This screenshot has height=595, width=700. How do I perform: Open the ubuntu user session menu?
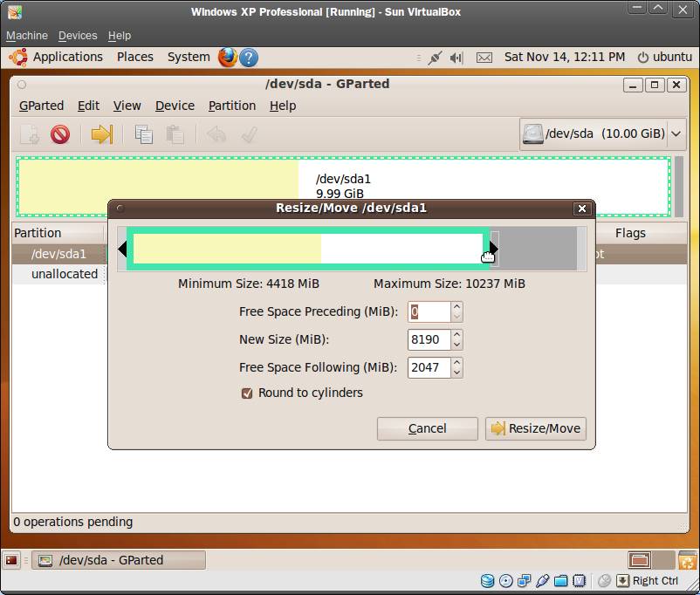(664, 57)
